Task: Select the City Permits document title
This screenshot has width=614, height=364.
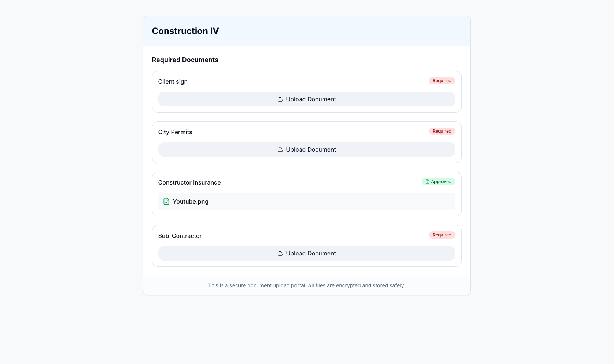Action: click(175, 132)
